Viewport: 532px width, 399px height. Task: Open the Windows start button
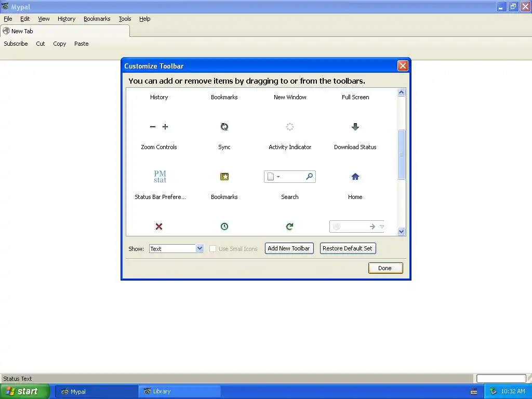[x=25, y=392]
